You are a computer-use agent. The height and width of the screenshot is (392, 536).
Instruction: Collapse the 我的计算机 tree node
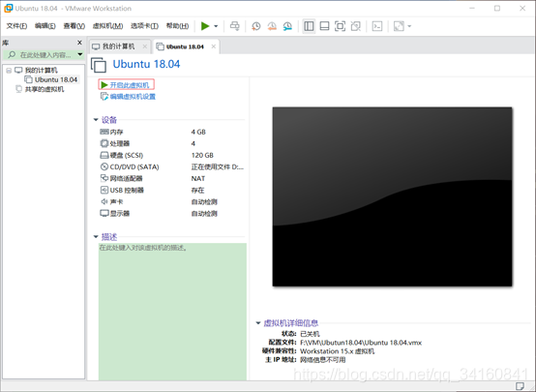pyautogui.click(x=9, y=71)
